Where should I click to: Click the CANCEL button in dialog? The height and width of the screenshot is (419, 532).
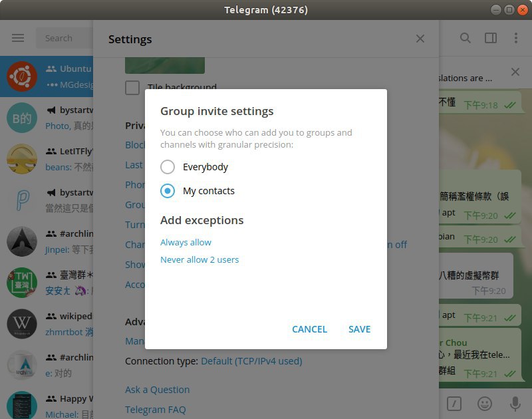(x=309, y=329)
